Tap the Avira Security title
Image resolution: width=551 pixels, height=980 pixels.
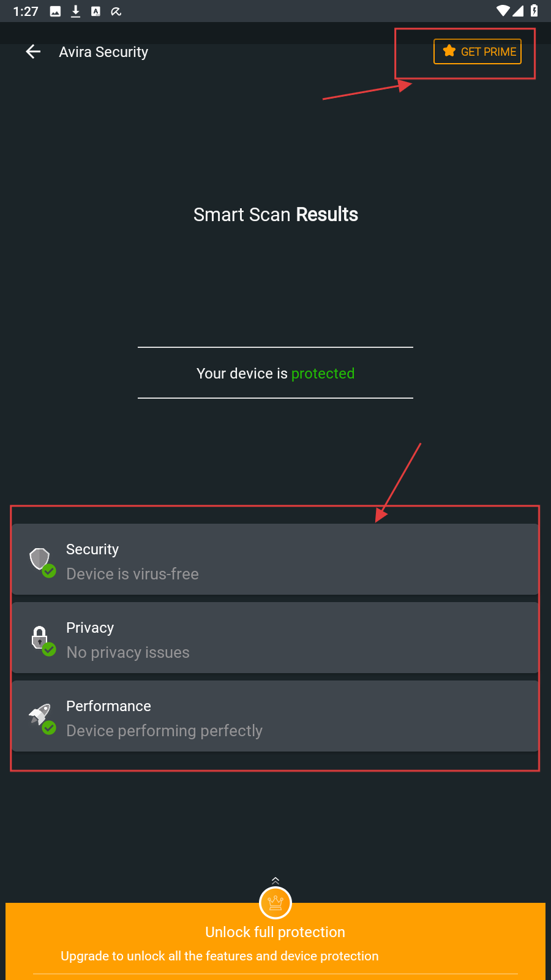coord(103,52)
